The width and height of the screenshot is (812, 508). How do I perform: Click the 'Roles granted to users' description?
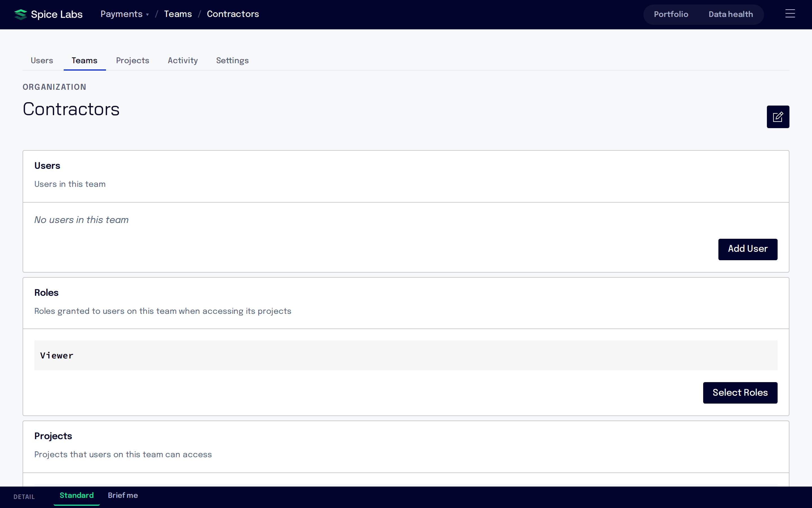pos(163,311)
